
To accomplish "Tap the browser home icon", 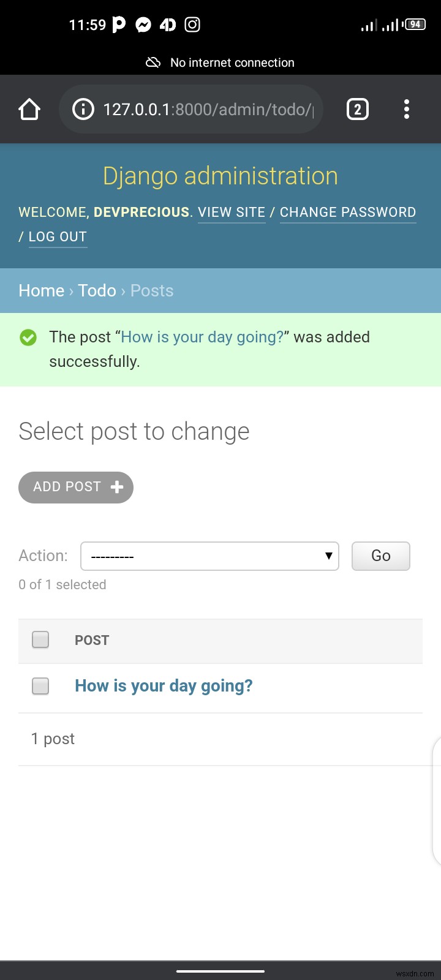I will pos(29,110).
